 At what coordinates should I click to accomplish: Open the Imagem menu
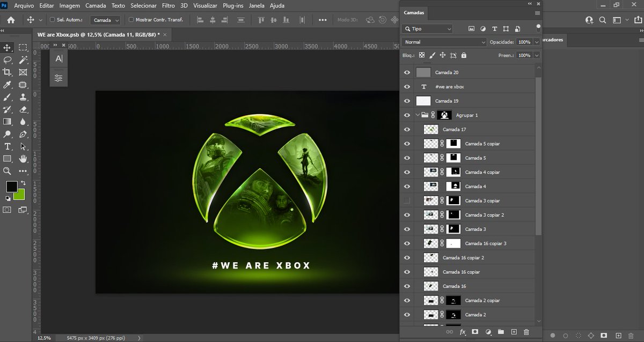(x=69, y=5)
